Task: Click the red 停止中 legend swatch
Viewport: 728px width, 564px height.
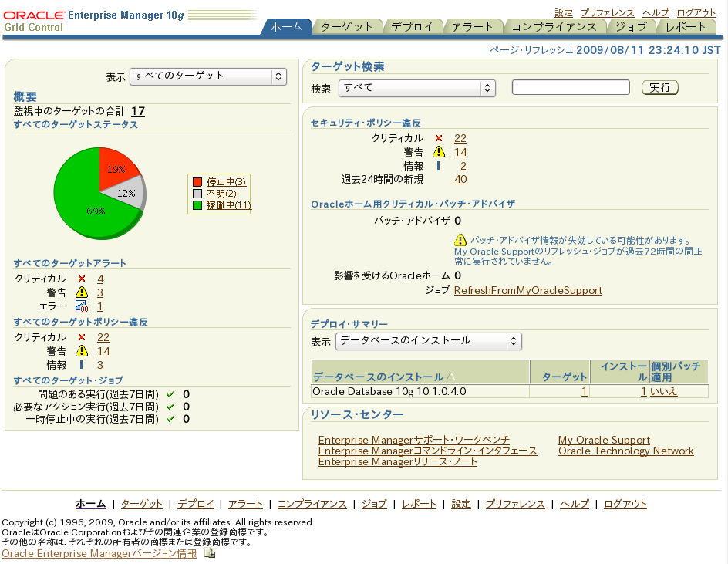Action: (x=197, y=181)
